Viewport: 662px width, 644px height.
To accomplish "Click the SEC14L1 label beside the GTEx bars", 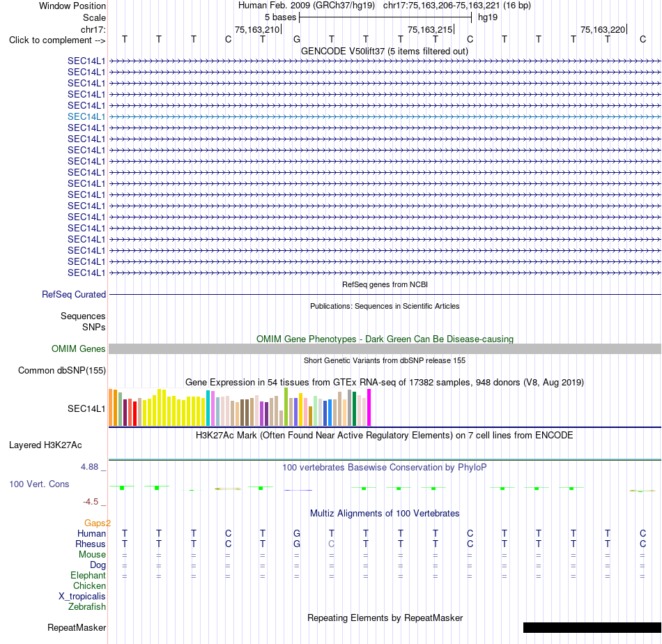I will (x=86, y=408).
